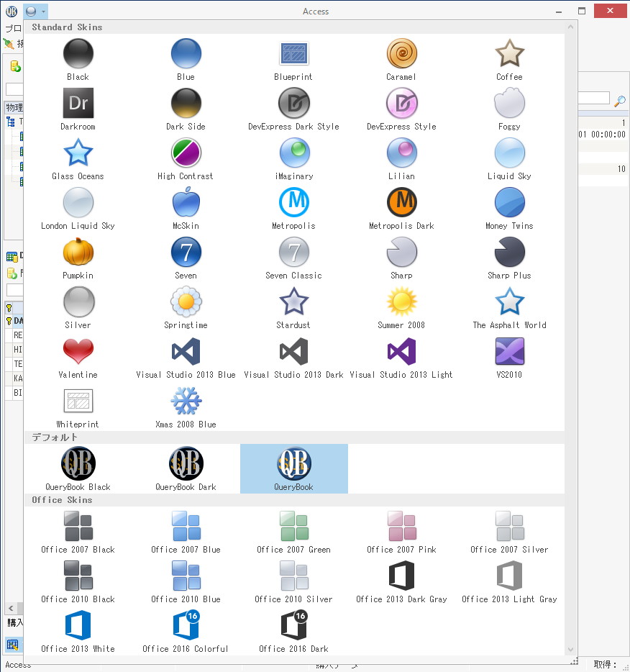
Task: Select Office 2010 Silver skin
Action: pyautogui.click(x=294, y=581)
